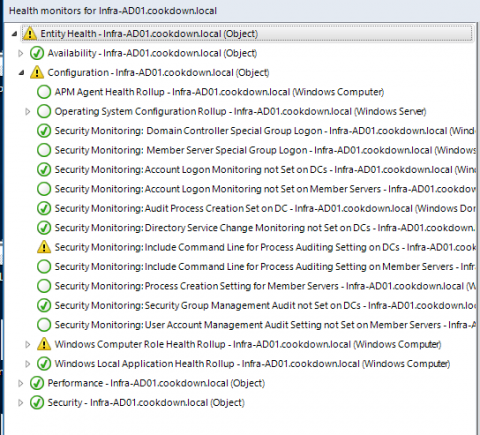Click the empty circle icon beside APM Agent Health Rollup
This screenshot has width=480, height=435.
pyautogui.click(x=44, y=92)
